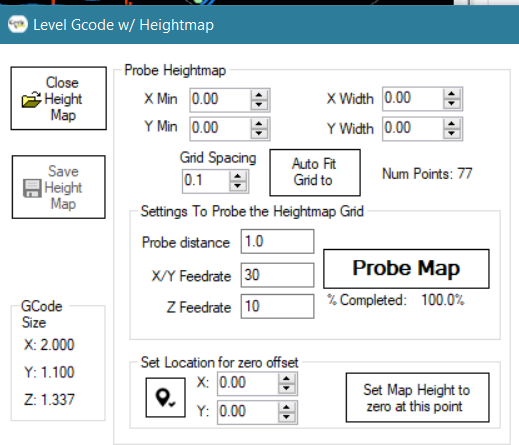Image resolution: width=519 pixels, height=445 pixels.
Task: Click the X/Y Feedrate input field
Action: click(x=277, y=275)
